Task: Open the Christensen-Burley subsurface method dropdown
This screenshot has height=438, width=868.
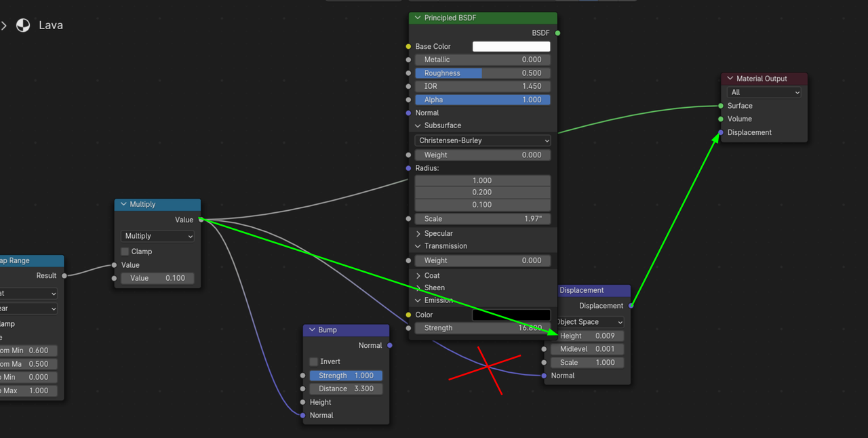Action: pyautogui.click(x=482, y=140)
